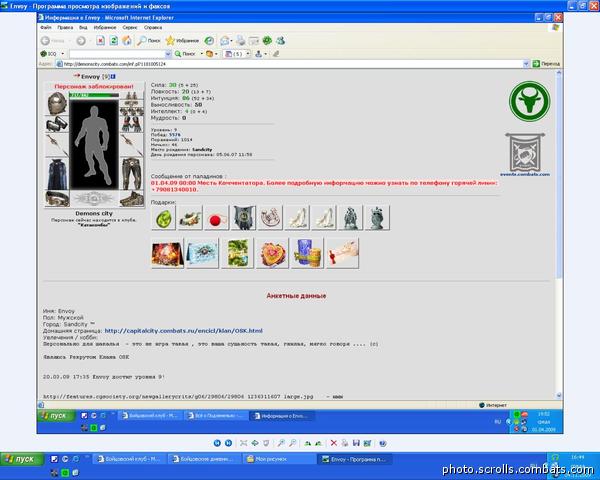Start slide show from viewer toolbar
600x480 pixels.
click(266, 443)
